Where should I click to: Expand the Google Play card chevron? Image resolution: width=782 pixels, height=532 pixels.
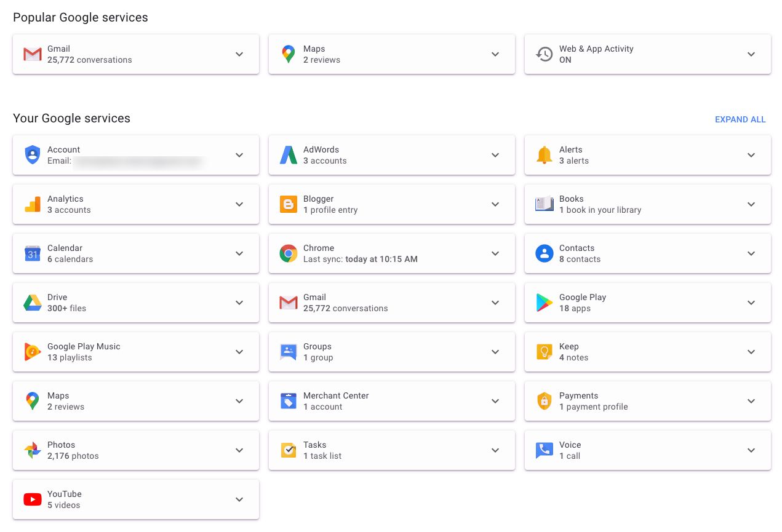coord(751,303)
